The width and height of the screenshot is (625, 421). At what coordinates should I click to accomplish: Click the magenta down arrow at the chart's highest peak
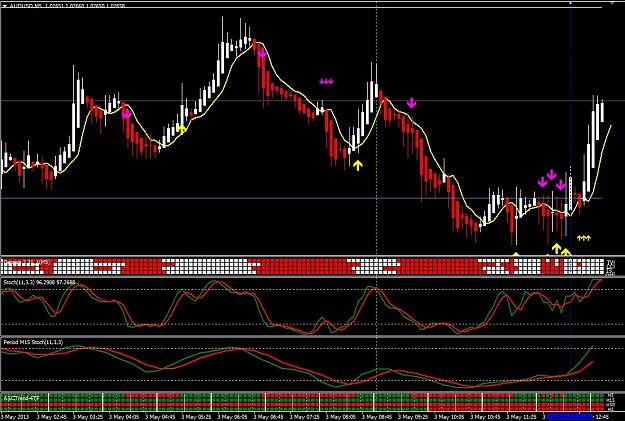pyautogui.click(x=262, y=52)
